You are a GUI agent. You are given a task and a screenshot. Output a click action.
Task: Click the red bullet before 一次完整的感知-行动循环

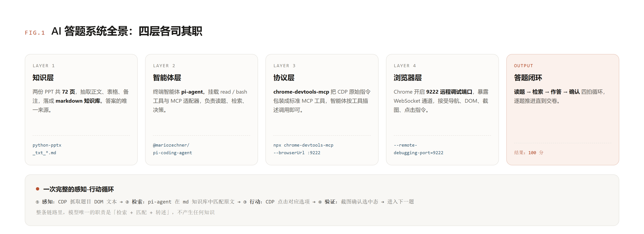38,189
